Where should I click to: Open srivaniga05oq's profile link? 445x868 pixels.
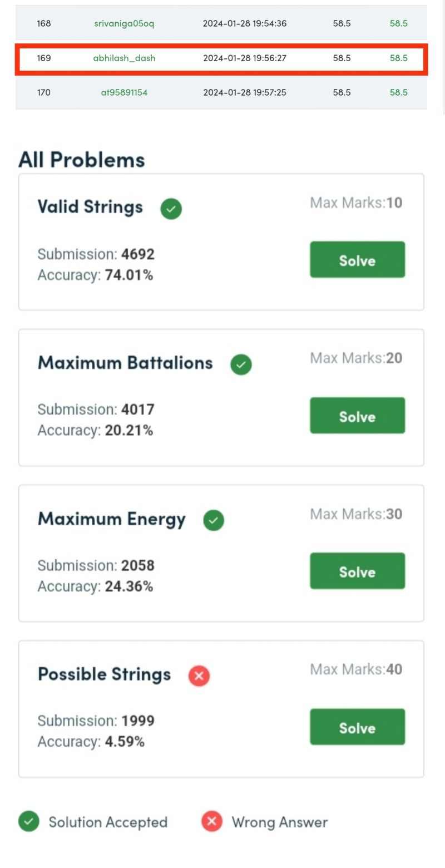tap(124, 23)
